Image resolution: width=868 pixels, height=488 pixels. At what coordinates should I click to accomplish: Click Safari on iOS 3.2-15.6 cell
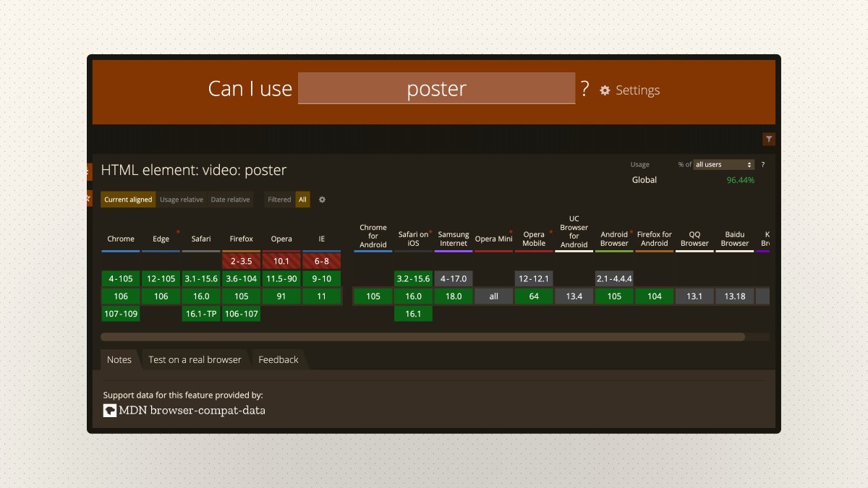coord(413,278)
